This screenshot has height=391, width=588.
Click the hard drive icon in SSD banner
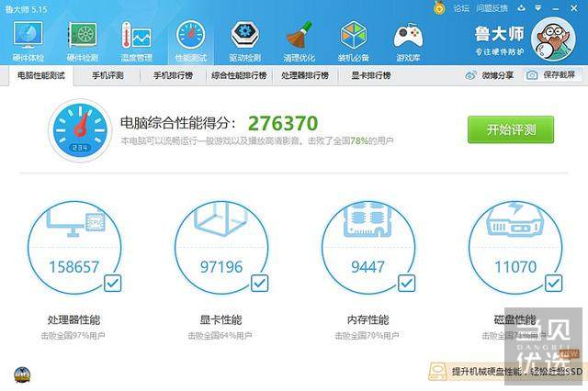437,371
